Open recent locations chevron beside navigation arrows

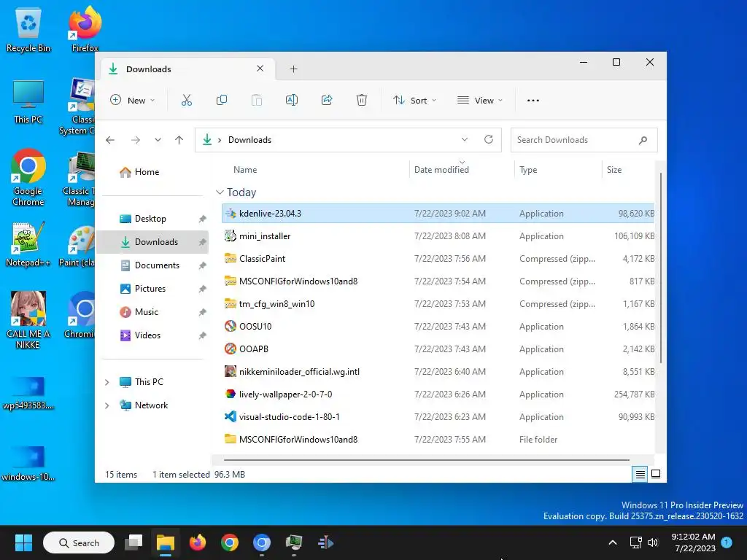point(158,140)
